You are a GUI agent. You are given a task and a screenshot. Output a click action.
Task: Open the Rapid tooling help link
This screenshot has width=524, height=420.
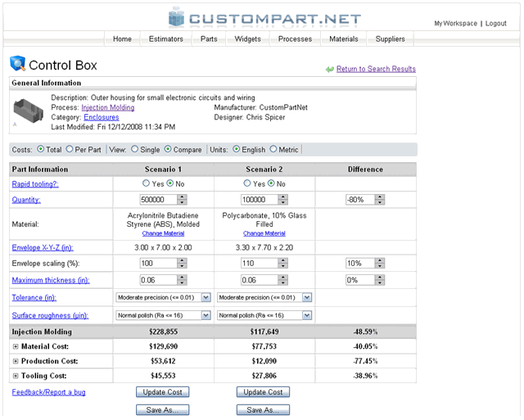click(x=35, y=184)
